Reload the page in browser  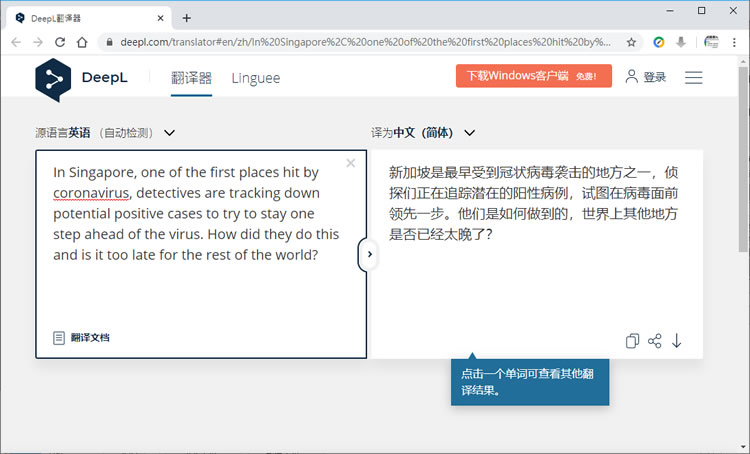(60, 42)
